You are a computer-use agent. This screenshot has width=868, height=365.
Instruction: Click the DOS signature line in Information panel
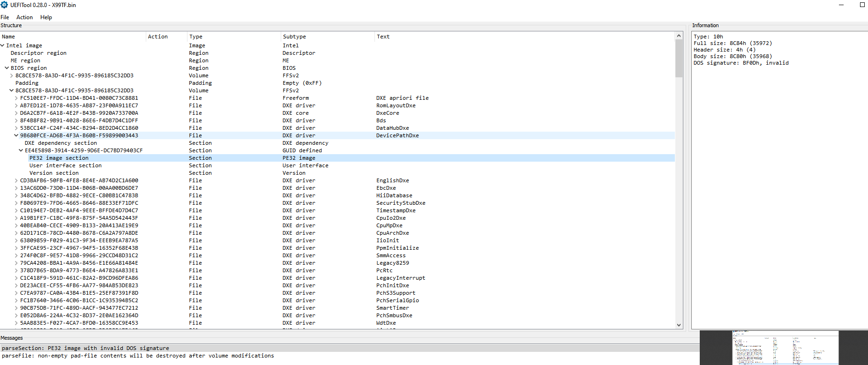coord(741,63)
